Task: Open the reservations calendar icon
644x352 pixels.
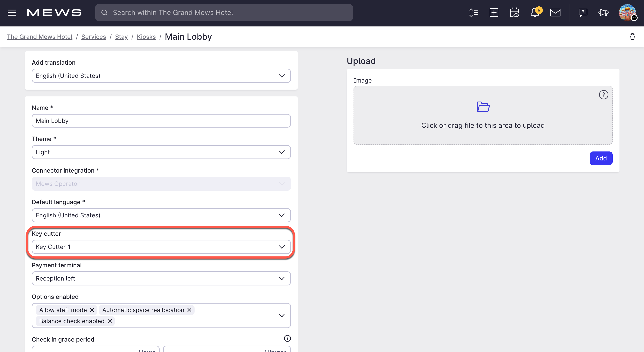Action: click(x=514, y=13)
